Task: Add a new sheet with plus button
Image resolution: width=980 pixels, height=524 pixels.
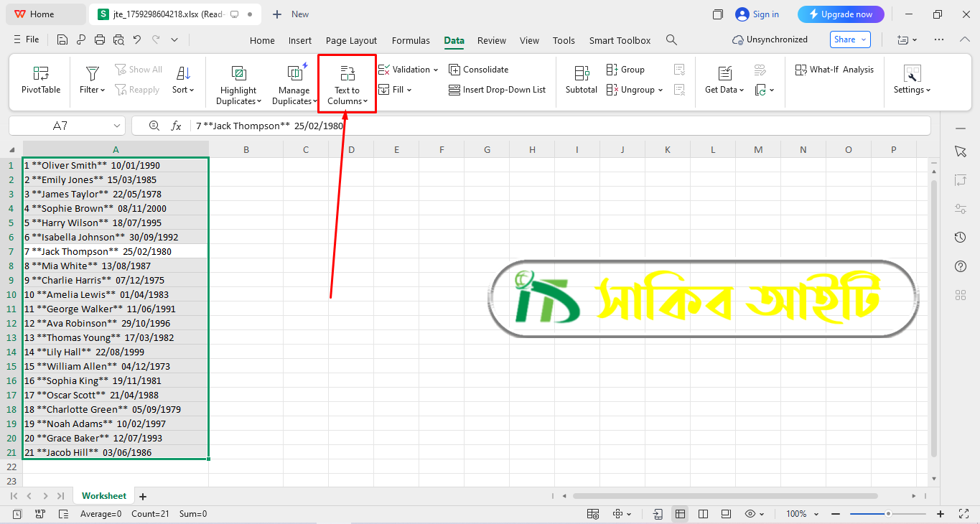Action: pyautogui.click(x=143, y=496)
